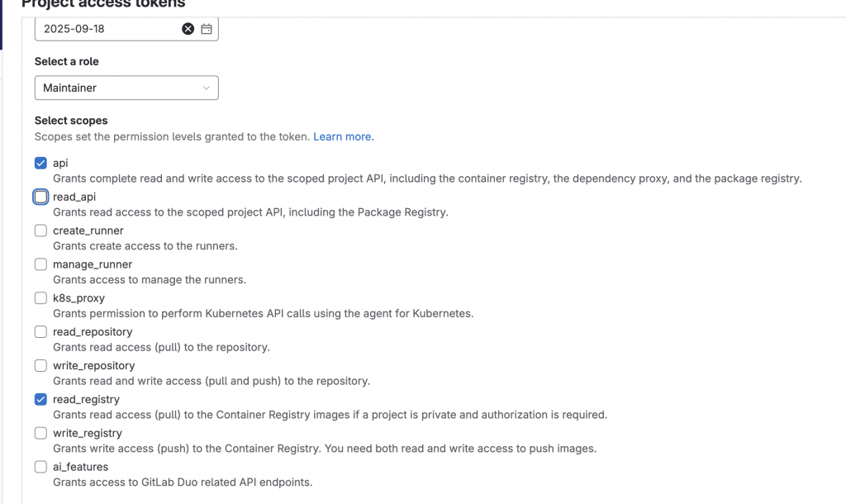
Task: Enable the read_api scope checkbox
Action: 40,197
